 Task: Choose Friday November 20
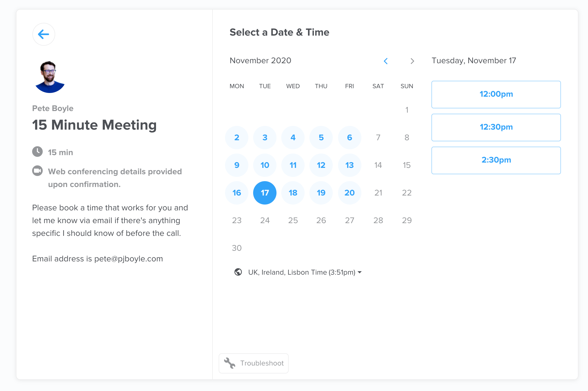click(x=349, y=193)
